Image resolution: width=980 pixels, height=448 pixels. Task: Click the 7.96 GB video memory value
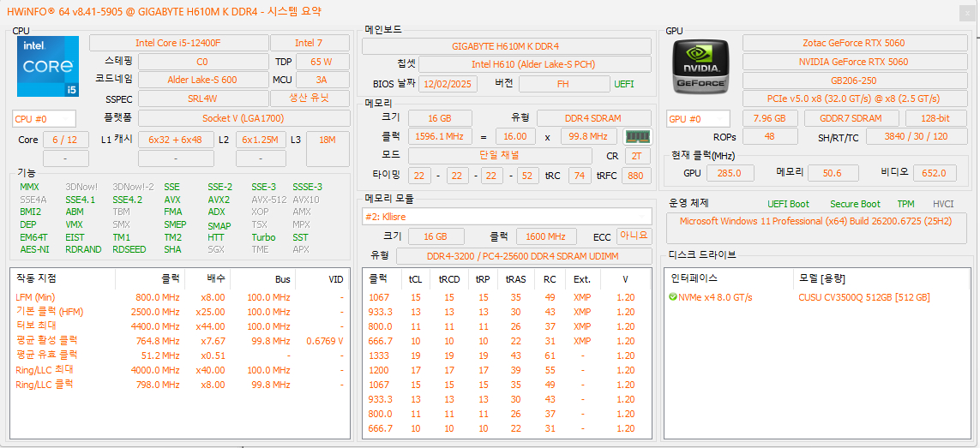click(x=770, y=119)
